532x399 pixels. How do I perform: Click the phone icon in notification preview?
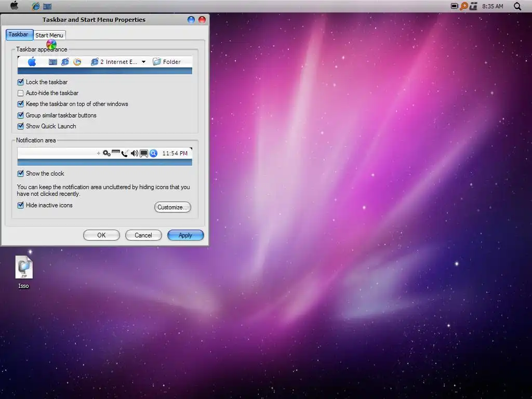tap(125, 153)
